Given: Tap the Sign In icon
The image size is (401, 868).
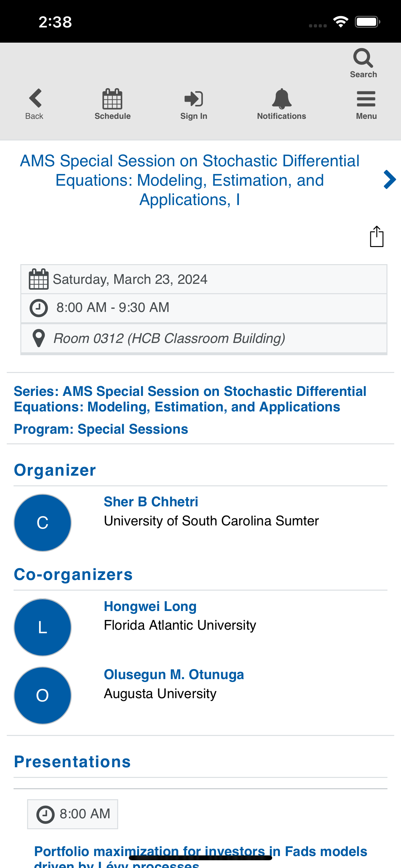Looking at the screenshot, I should point(193,99).
